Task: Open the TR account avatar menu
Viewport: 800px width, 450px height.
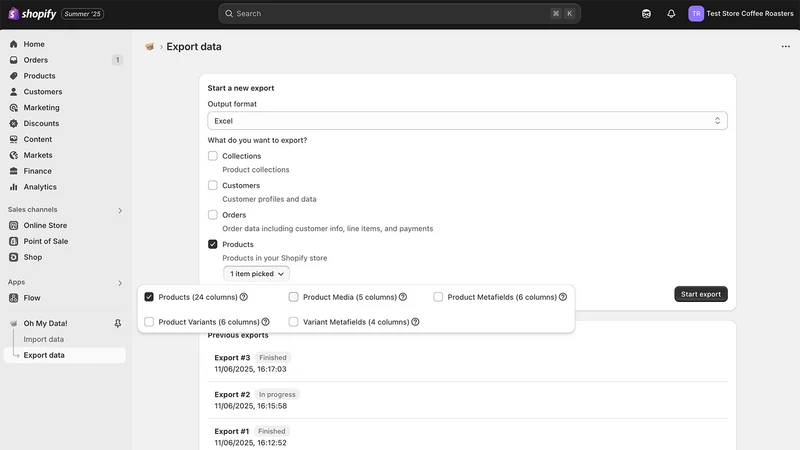Action: tap(696, 14)
